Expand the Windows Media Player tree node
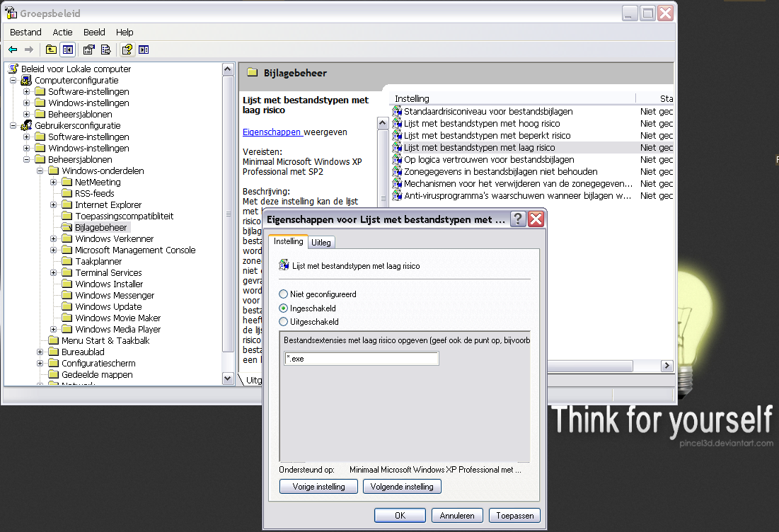 (54, 330)
